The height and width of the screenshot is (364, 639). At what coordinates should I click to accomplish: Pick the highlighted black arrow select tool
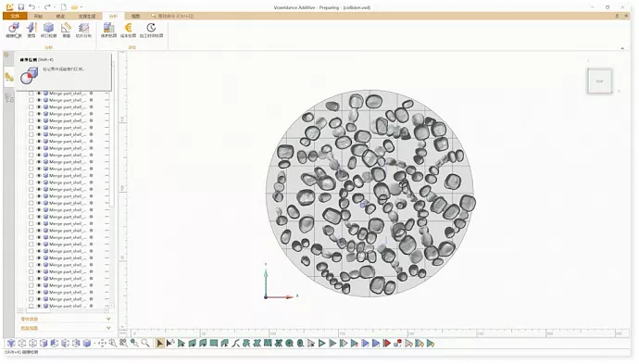coord(159,344)
